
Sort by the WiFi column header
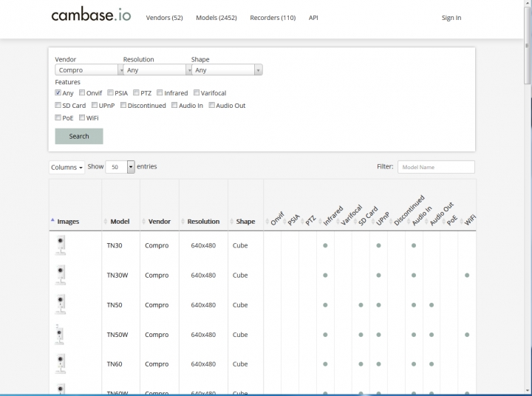pyautogui.click(x=469, y=220)
